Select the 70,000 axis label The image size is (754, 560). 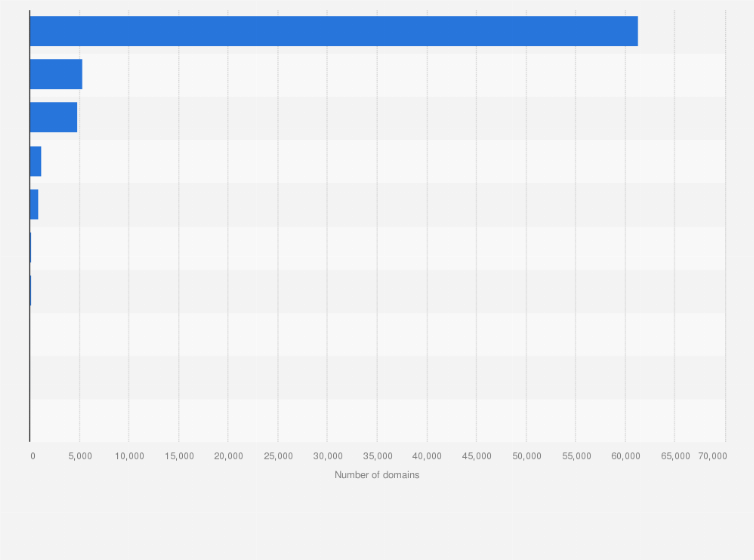(x=712, y=456)
